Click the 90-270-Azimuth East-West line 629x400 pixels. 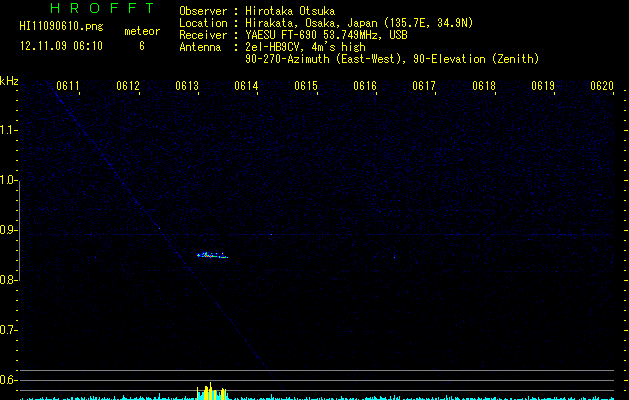pyautogui.click(x=392, y=59)
